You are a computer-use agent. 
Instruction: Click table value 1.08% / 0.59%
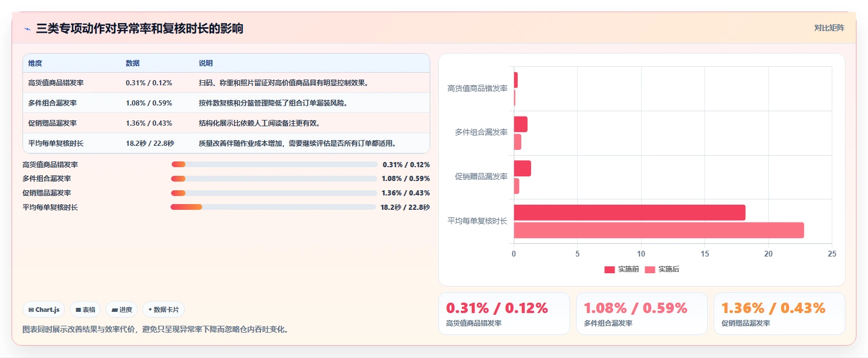click(x=149, y=103)
